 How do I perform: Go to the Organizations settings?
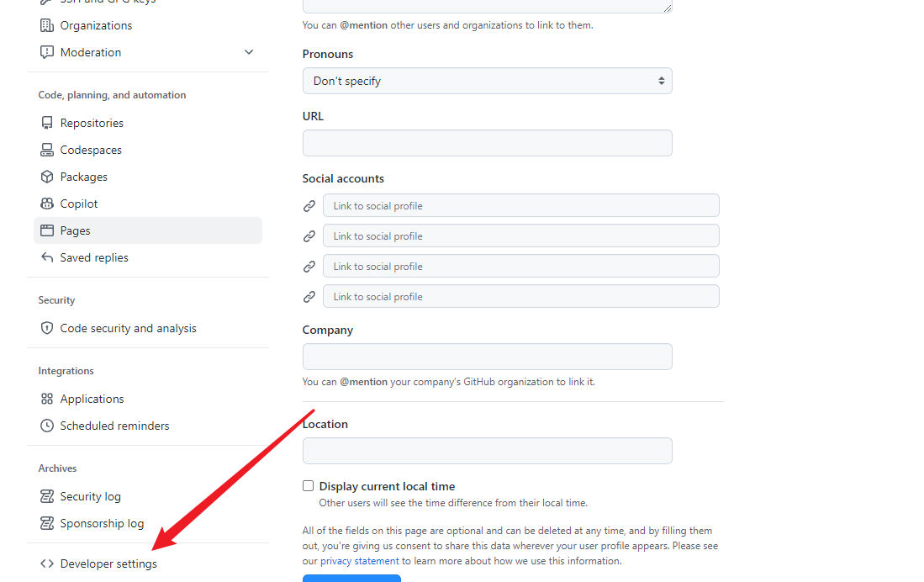click(x=96, y=25)
